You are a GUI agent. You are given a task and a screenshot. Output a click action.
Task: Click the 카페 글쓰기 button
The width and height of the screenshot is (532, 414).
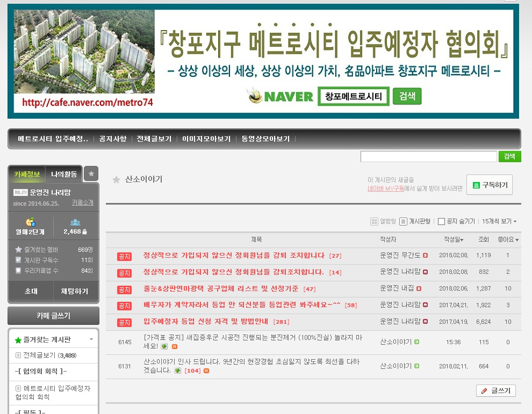53,316
